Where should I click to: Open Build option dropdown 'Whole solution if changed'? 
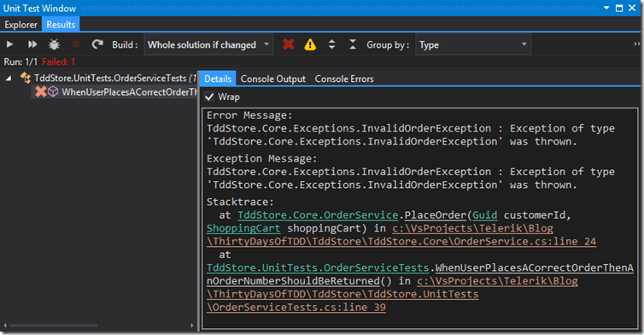208,44
